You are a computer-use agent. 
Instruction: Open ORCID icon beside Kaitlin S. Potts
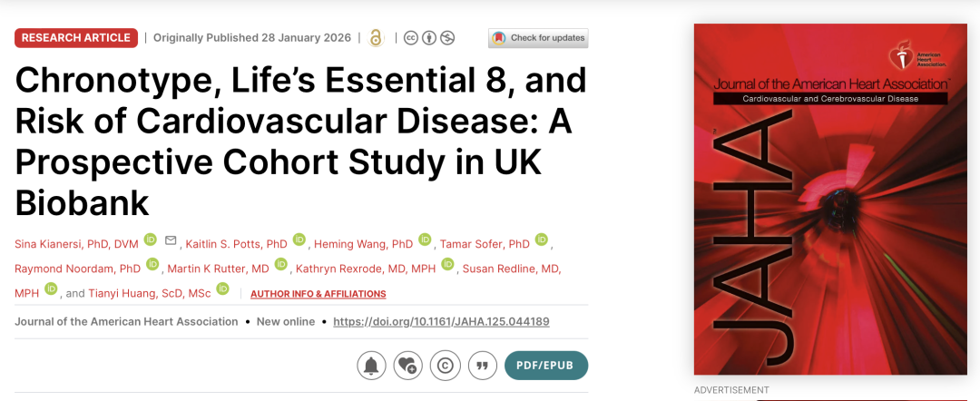coord(299,240)
